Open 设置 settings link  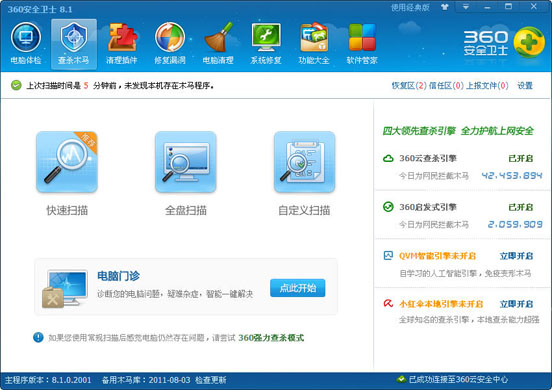[x=525, y=86]
